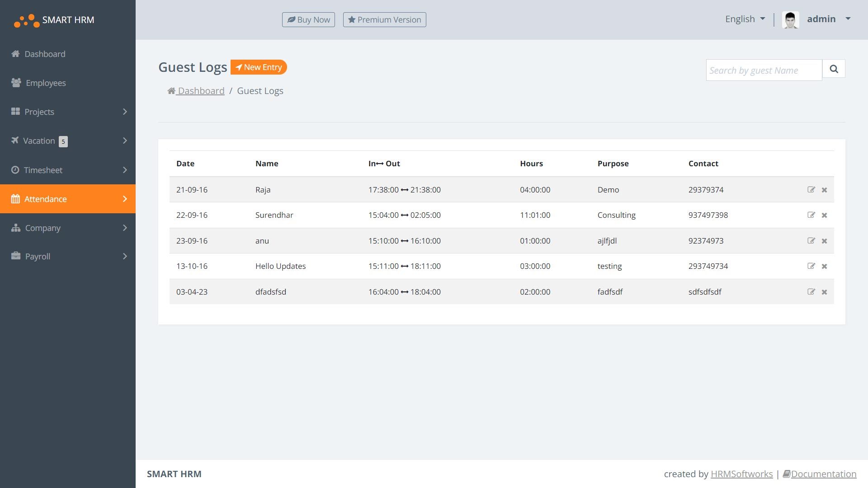Click the Buy Now button
Screen dimensions: 868x488
pos(308,20)
